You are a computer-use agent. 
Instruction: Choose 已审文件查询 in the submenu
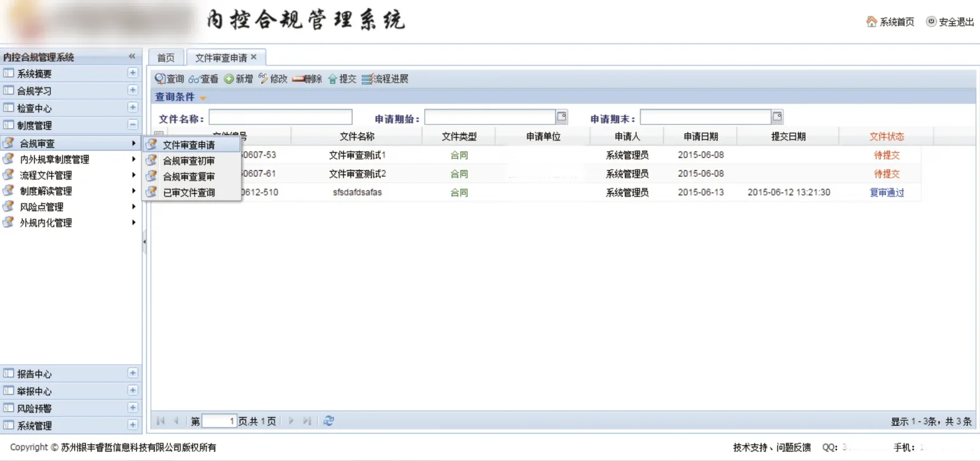point(189,192)
